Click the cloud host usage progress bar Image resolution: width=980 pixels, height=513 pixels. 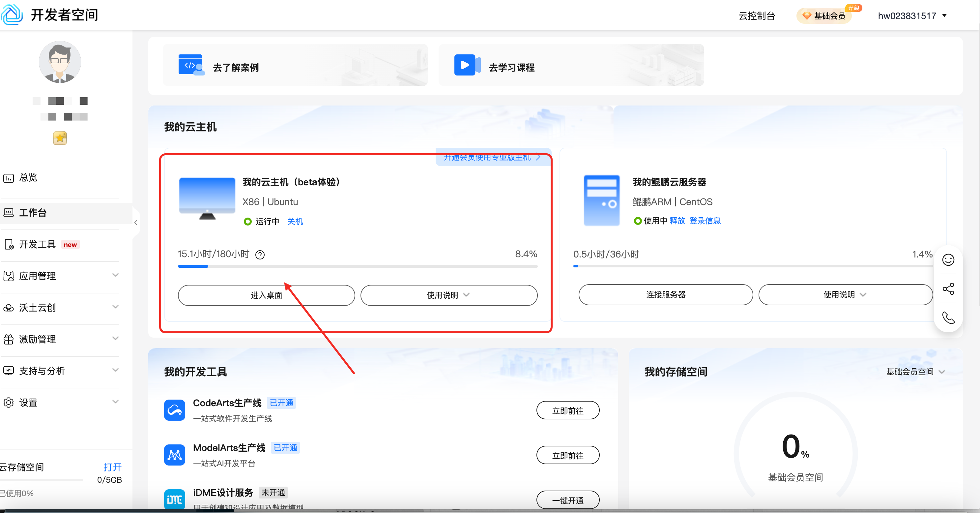357,266
